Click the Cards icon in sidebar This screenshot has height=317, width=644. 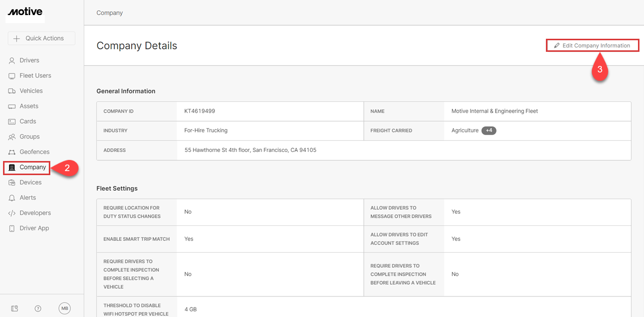12,121
